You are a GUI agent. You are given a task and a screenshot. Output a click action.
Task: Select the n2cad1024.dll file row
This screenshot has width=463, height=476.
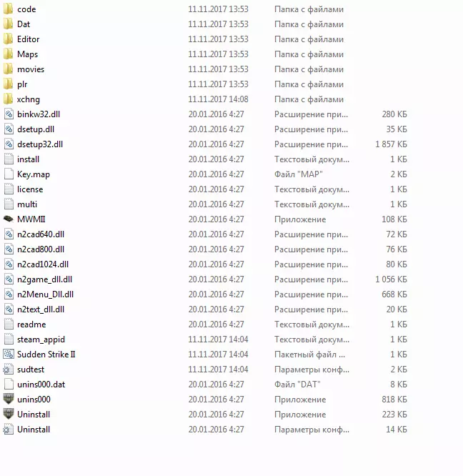click(x=205, y=264)
